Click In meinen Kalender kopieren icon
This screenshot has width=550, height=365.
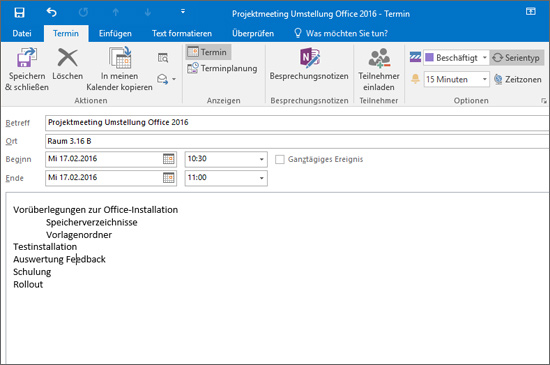point(120,57)
